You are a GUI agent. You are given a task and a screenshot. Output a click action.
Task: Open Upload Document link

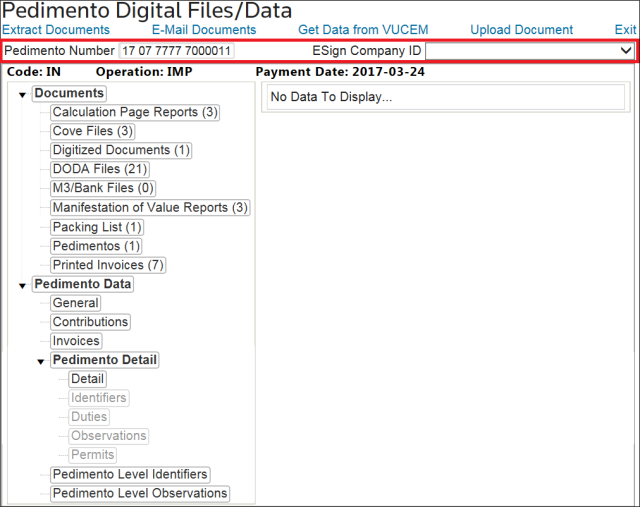(522, 30)
